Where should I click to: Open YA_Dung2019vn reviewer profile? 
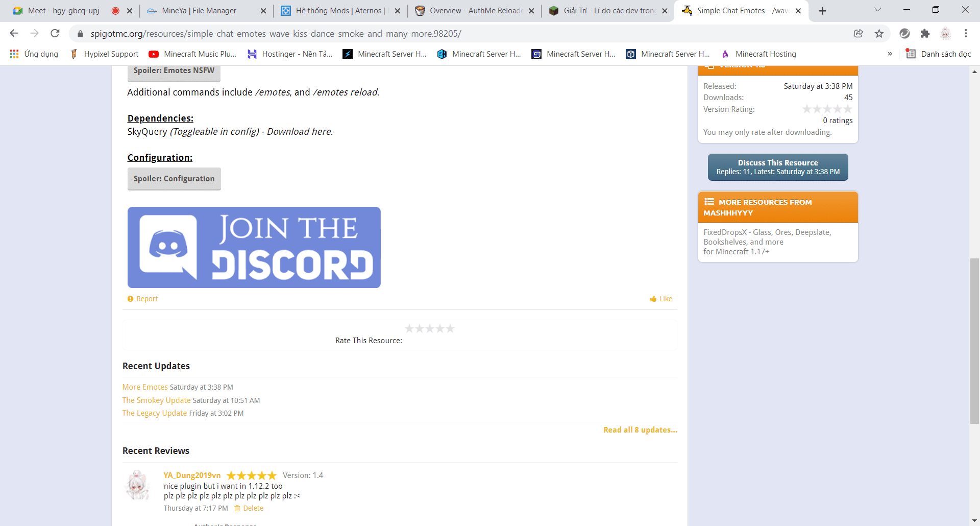192,475
